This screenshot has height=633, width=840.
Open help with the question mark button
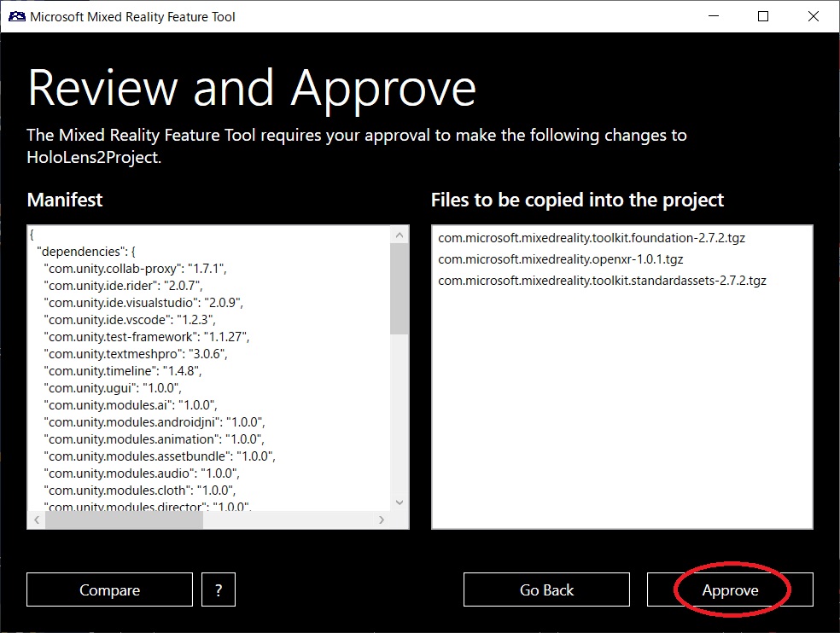click(x=218, y=589)
